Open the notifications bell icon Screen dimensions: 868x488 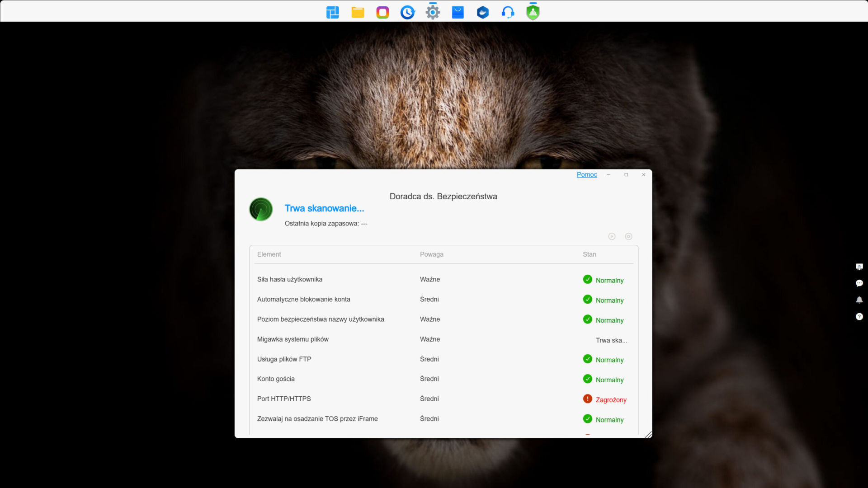pos(859,300)
